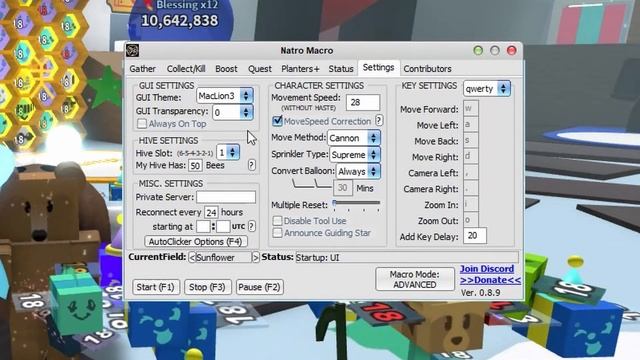Toggle MoveSpeed Correction checkbox
Viewport: 640px width, 360px height.
[277, 121]
